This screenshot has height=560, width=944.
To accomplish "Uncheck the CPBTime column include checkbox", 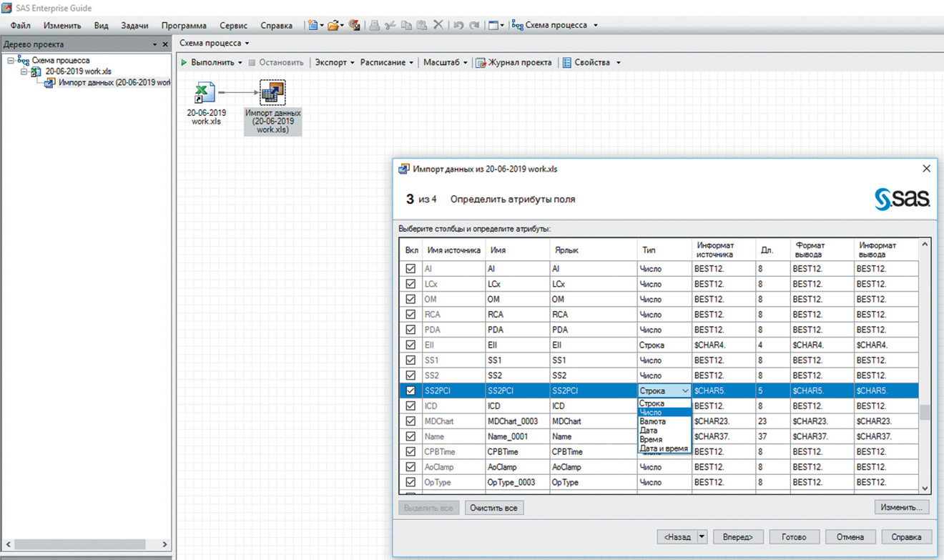I will 410,452.
